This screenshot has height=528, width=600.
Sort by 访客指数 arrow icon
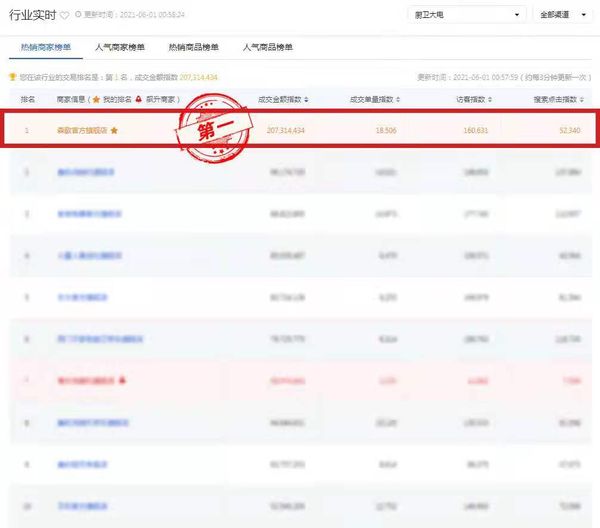point(489,100)
